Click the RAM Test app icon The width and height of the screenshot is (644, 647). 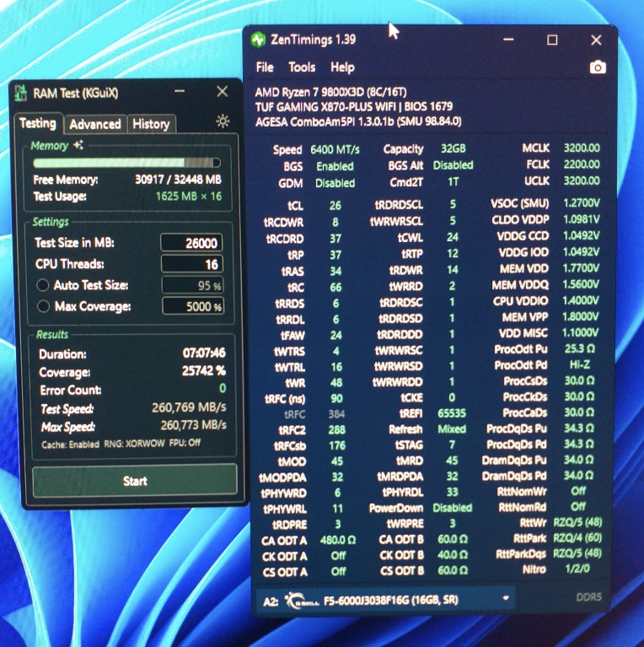20,94
